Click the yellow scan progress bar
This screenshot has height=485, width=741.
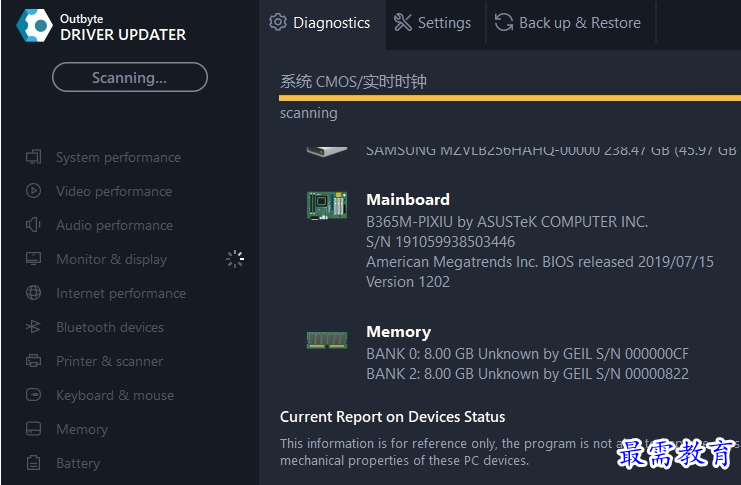510,98
